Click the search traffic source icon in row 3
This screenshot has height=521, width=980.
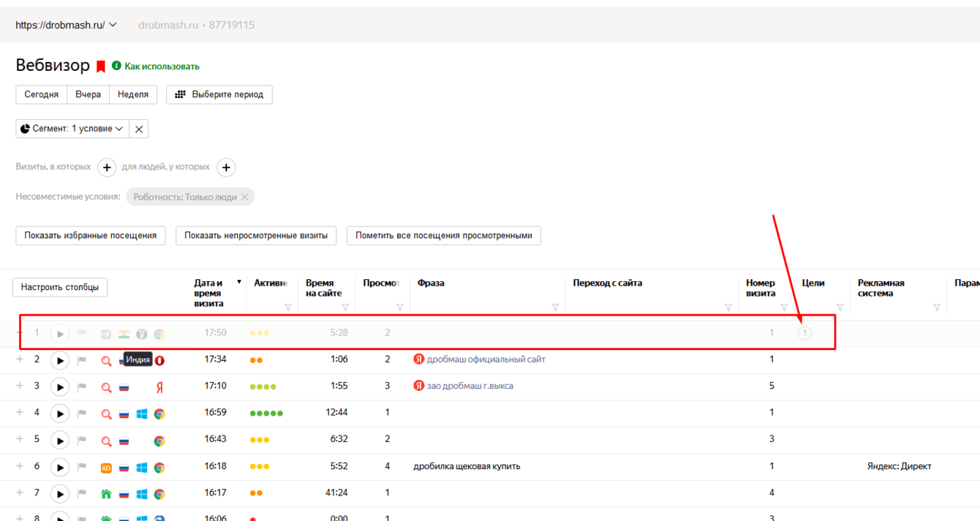coord(106,387)
